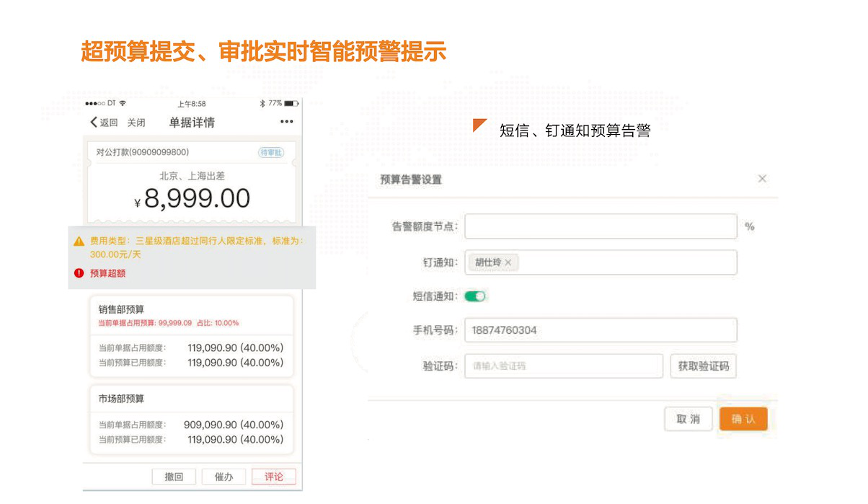Close the 预算告警设置 dialog
This screenshot has height=504, width=868.
[762, 179]
